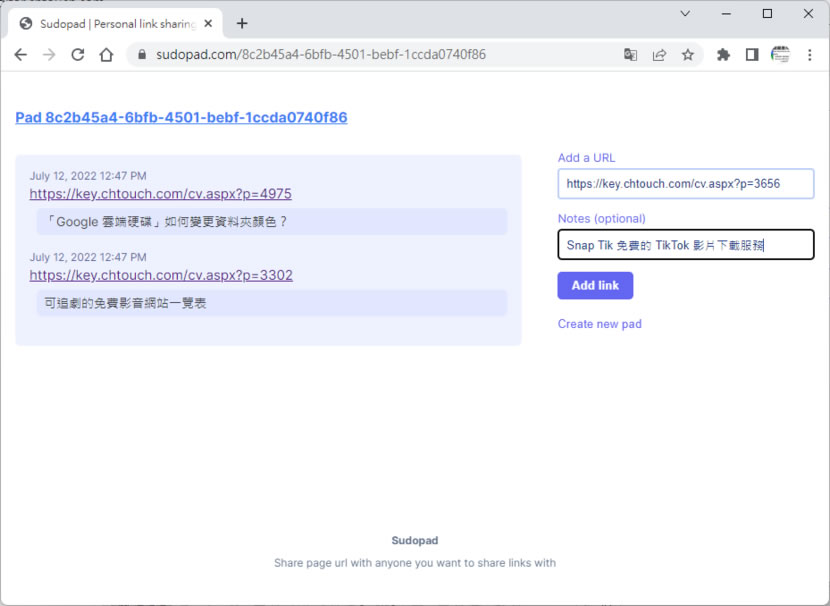
Task: Bookmark this page with the star
Action: (x=688, y=55)
